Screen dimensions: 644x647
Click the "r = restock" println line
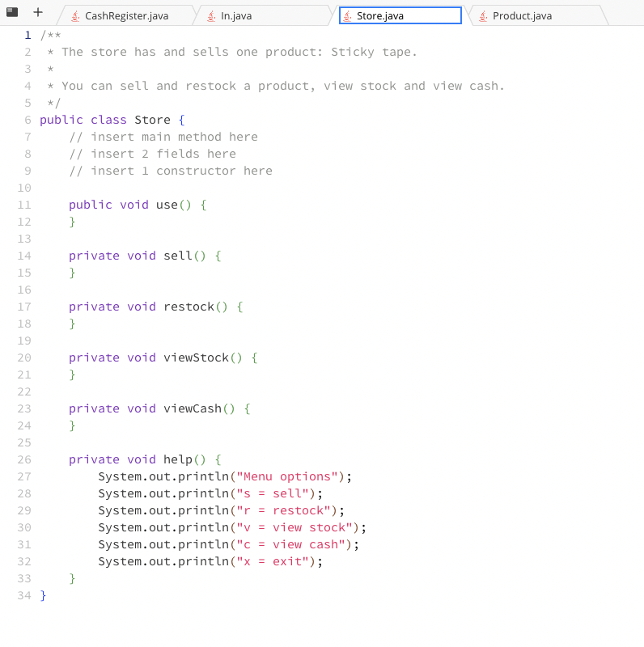pos(221,511)
